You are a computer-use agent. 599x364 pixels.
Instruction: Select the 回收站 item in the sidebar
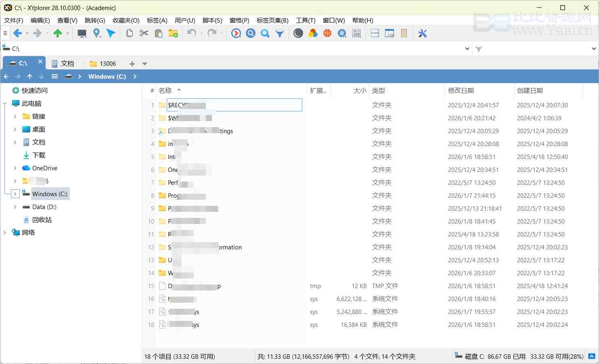(42, 220)
